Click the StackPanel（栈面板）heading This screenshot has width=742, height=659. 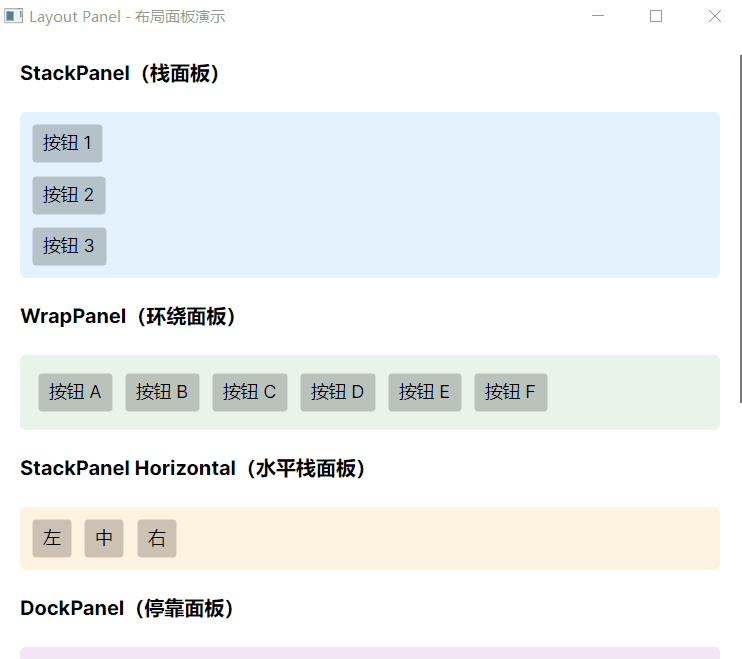tap(120, 74)
